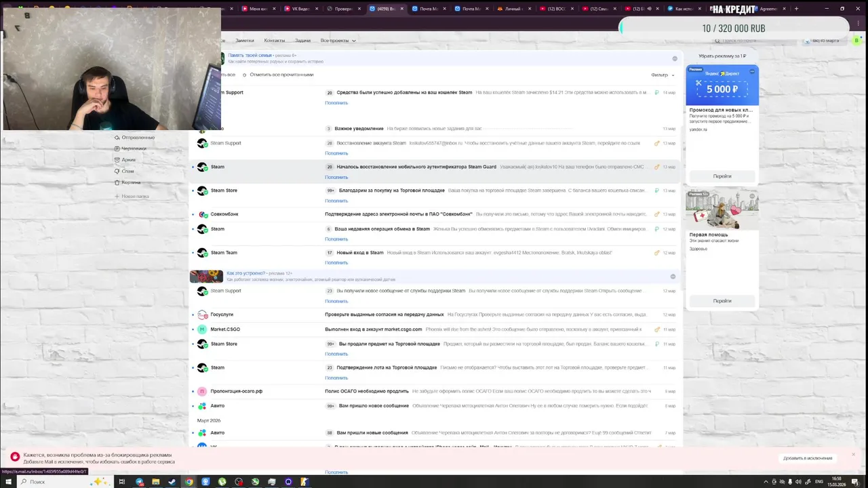
Task: Switch to the Личный кабинет browser tab
Action: point(513,9)
